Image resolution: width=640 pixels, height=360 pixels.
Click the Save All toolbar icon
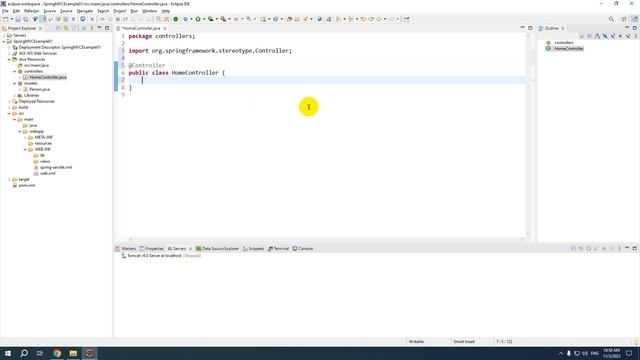pyautogui.click(x=25, y=19)
